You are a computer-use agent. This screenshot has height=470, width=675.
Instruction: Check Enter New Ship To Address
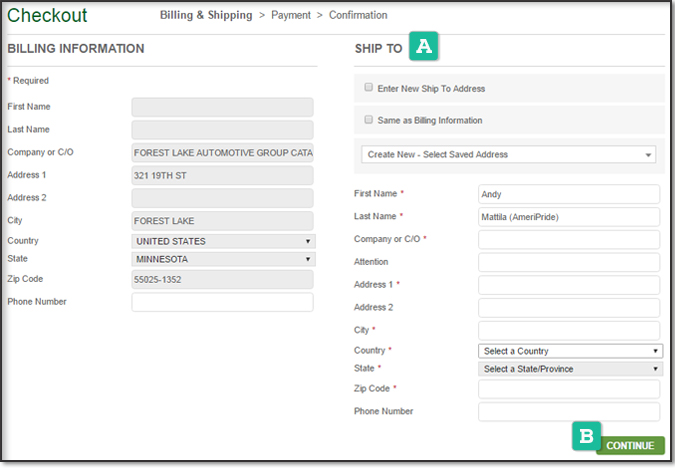point(369,88)
